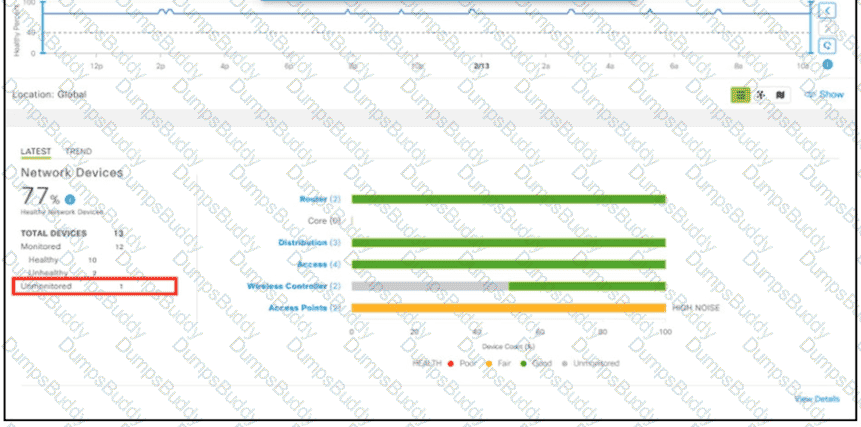Open the Access Points category link
This screenshot has width=861, height=427.
(305, 308)
